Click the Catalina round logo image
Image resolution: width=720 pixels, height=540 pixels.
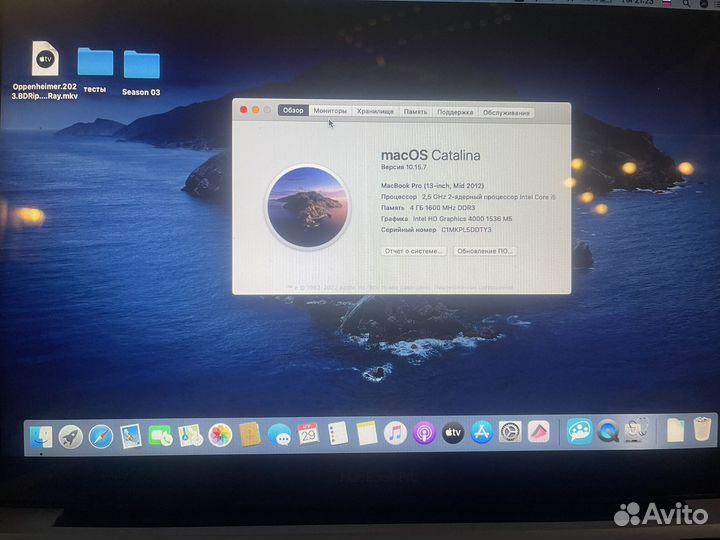pyautogui.click(x=308, y=207)
